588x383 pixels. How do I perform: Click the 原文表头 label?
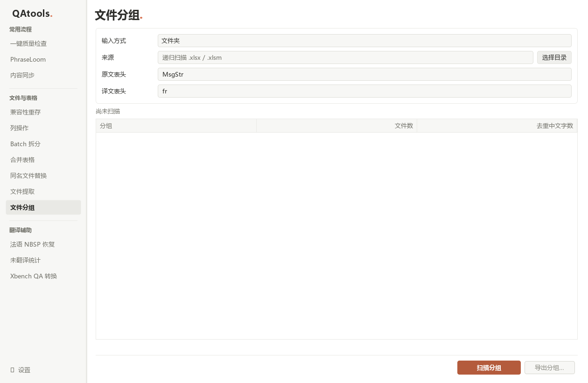click(114, 74)
